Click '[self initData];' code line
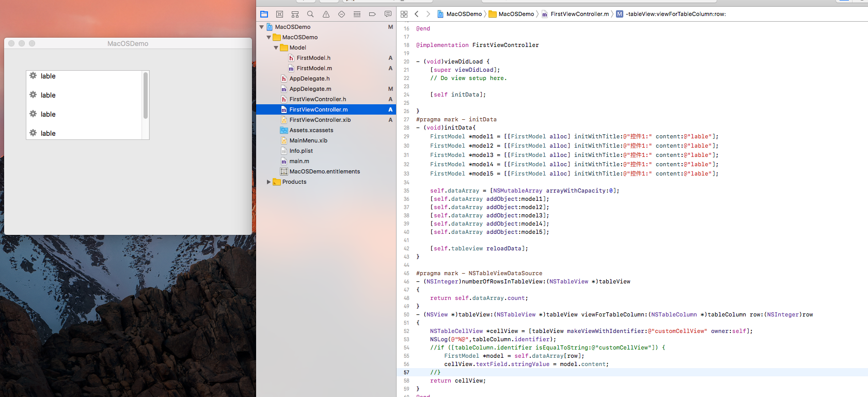868x397 pixels. click(458, 94)
